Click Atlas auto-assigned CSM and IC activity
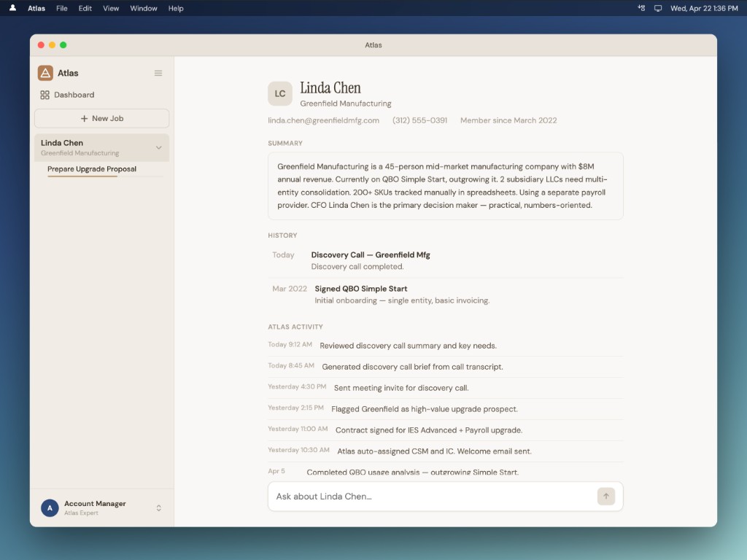 click(446, 451)
